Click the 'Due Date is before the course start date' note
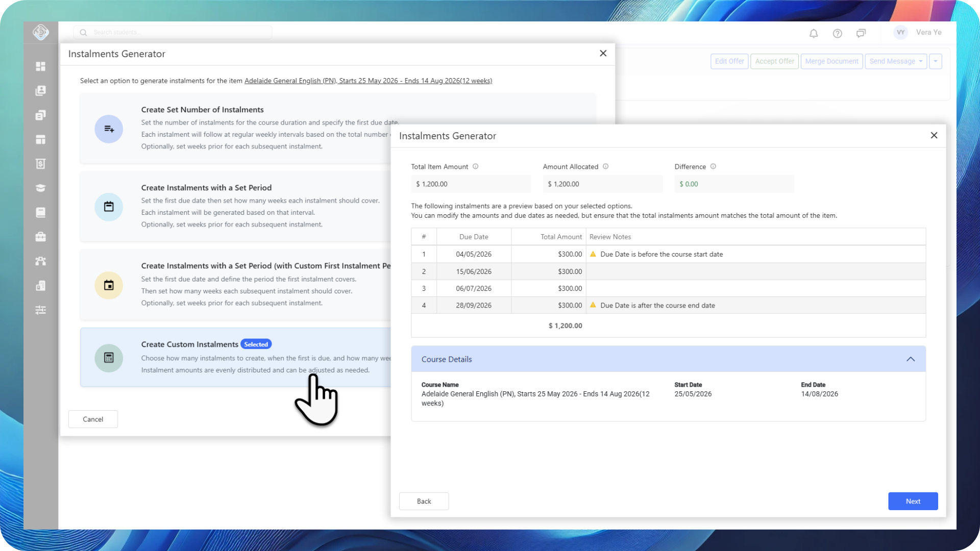This screenshot has width=980, height=551. pos(661,254)
